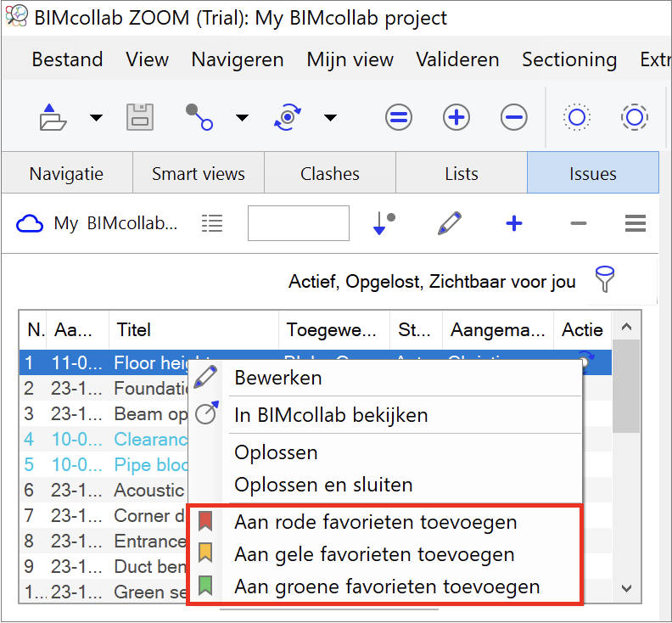Select issue row 7 Corner d...
Image resolution: width=672 pixels, height=623 pixels.
[104, 515]
